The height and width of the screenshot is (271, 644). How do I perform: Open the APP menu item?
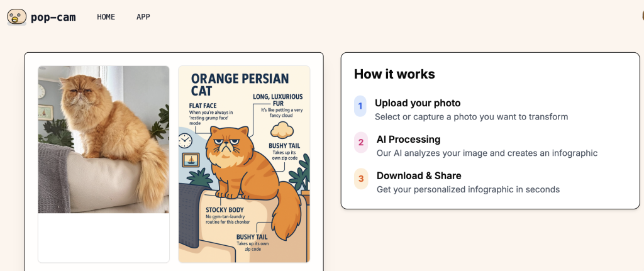pyautogui.click(x=143, y=17)
